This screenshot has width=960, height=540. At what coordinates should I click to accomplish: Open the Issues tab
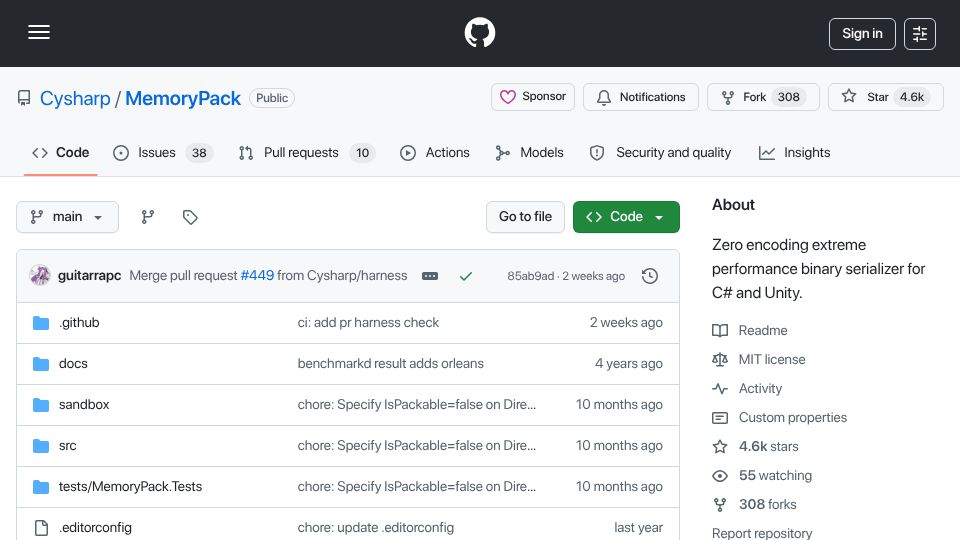pos(163,152)
